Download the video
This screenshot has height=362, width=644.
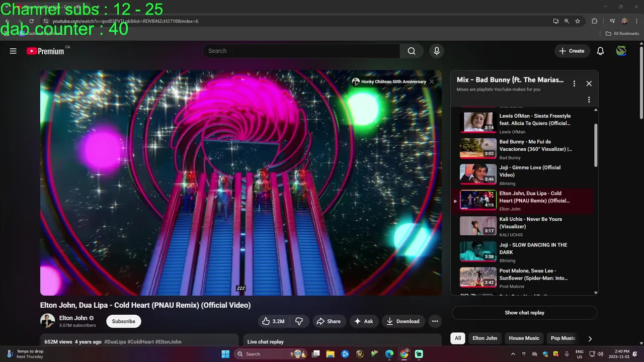pyautogui.click(x=403, y=321)
